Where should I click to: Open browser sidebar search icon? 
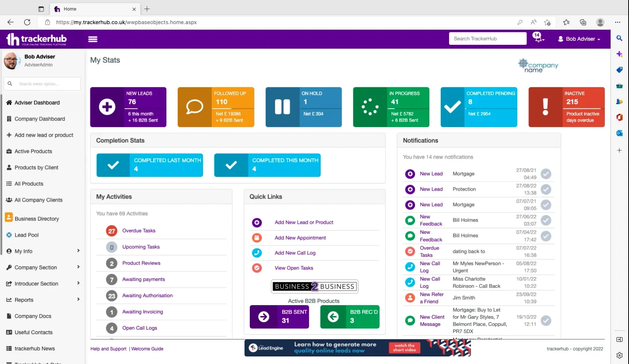pyautogui.click(x=619, y=38)
